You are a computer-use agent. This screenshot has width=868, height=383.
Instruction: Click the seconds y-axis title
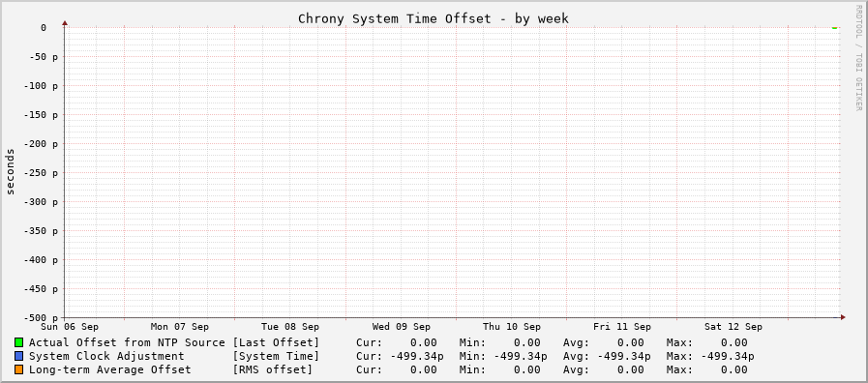(10, 171)
